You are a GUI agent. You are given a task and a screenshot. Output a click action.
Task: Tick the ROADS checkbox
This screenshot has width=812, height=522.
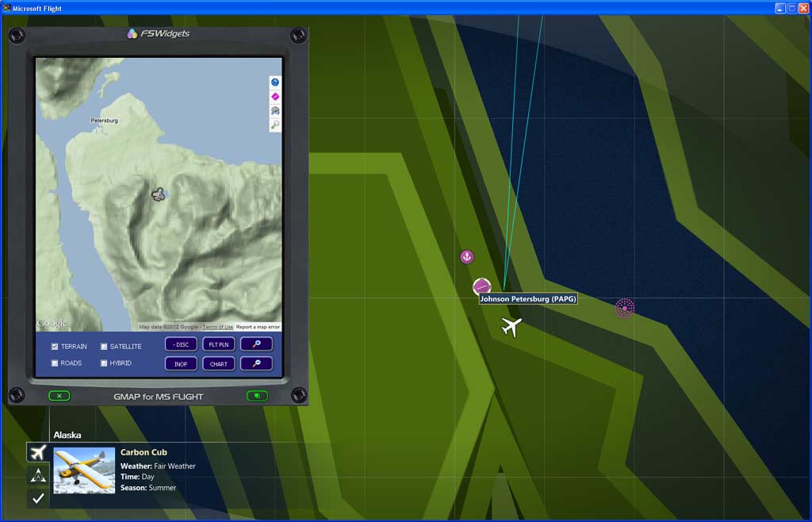pos(55,363)
